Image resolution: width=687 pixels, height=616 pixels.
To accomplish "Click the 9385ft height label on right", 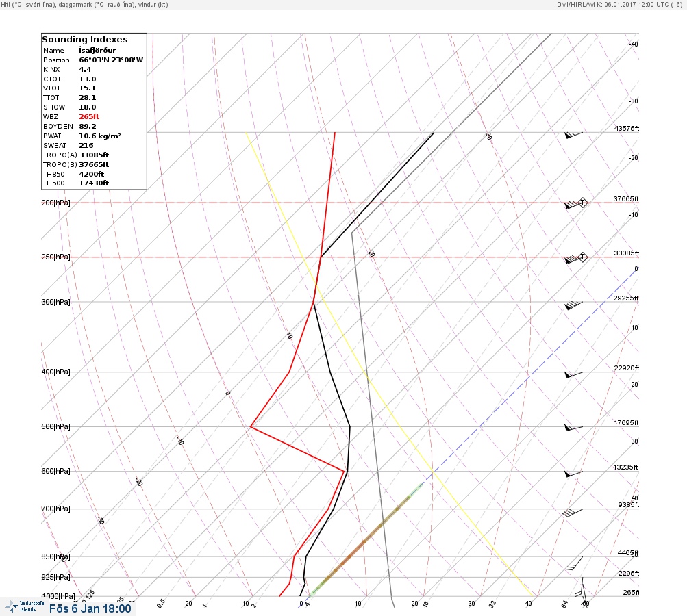I will 628,505.
